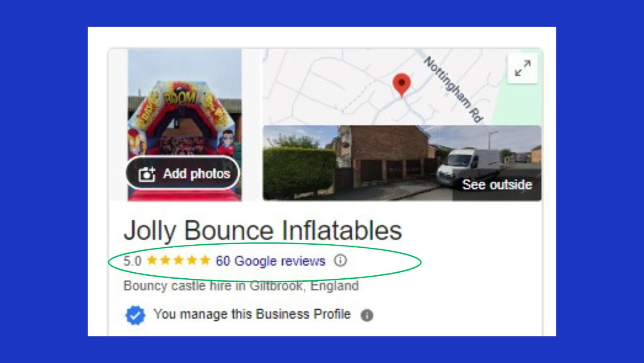Click the info icon beside Google reviews
Viewport: 644px width, 363px height.
340,261
